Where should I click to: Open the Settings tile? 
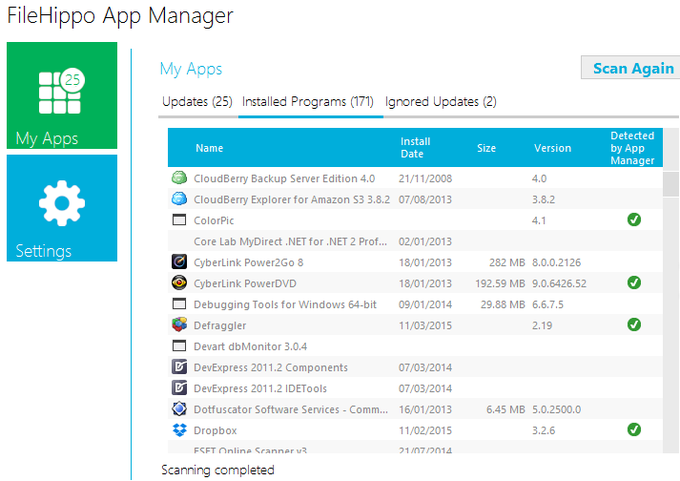pyautogui.click(x=62, y=208)
